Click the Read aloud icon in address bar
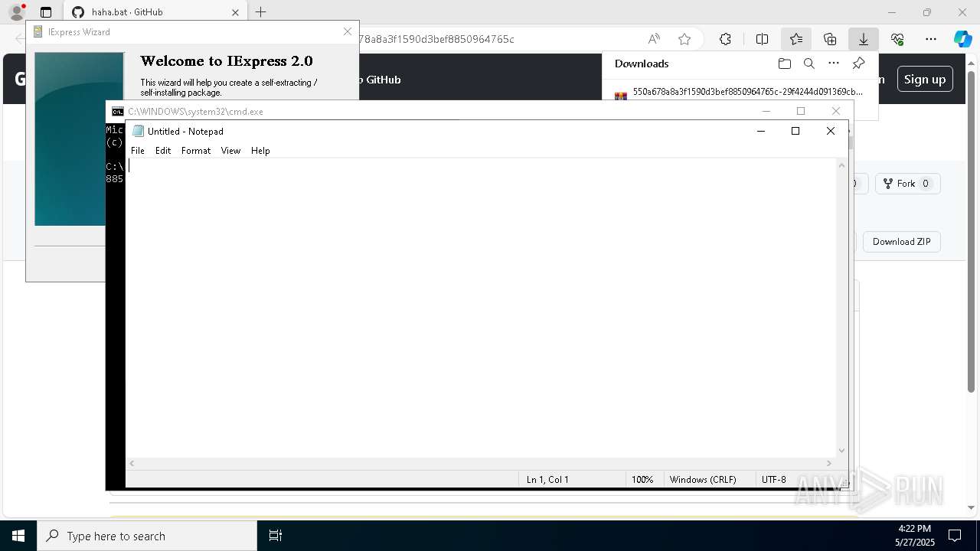980x551 pixels. tap(654, 39)
